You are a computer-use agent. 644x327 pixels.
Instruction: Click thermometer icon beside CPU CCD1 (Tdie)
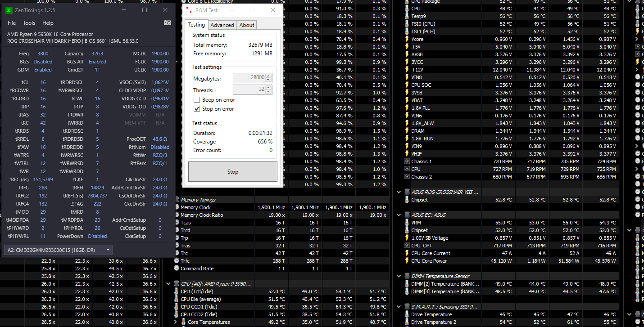(177, 307)
